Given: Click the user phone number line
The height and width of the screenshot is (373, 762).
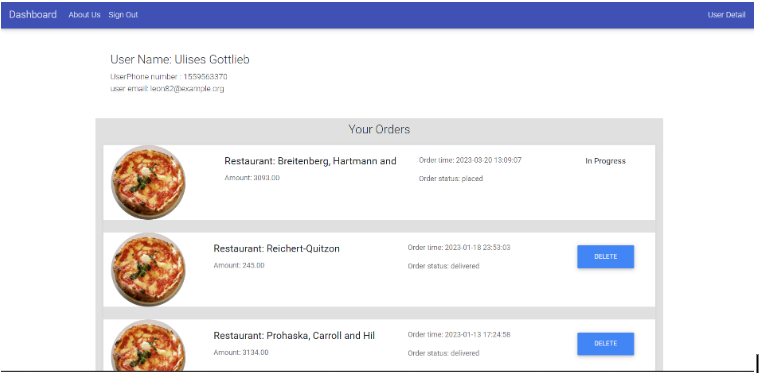Looking at the screenshot, I should (169, 77).
